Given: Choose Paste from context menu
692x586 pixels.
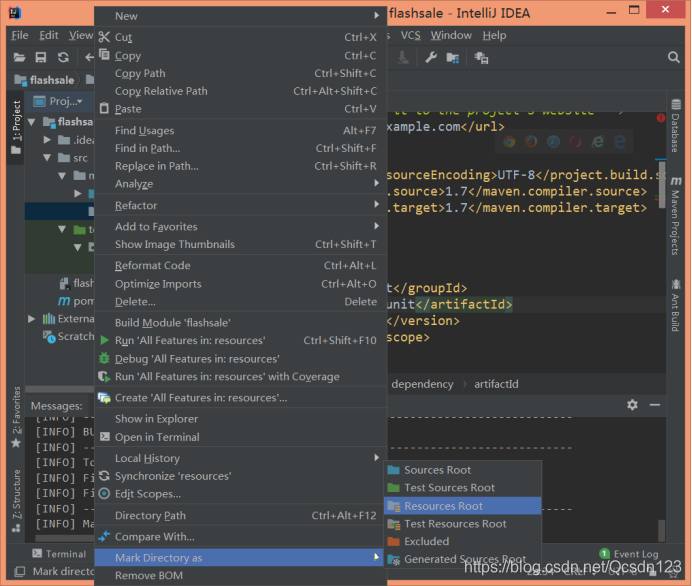Looking at the screenshot, I should click(x=241, y=109).
